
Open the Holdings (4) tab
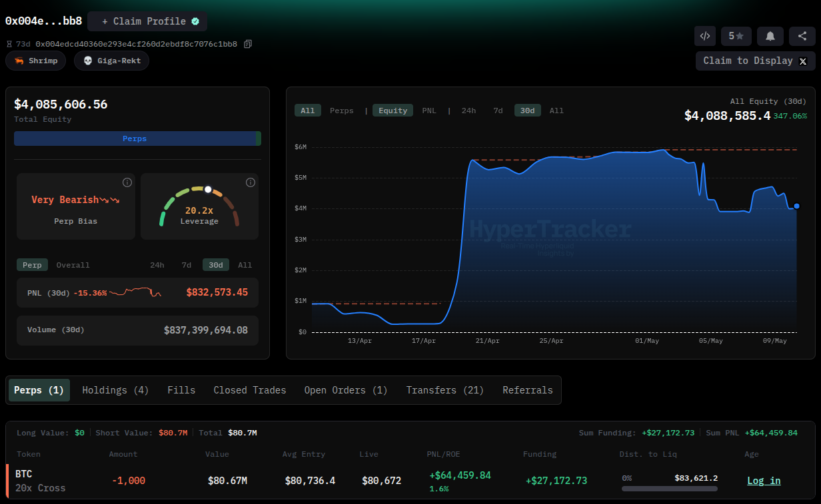[x=115, y=390]
